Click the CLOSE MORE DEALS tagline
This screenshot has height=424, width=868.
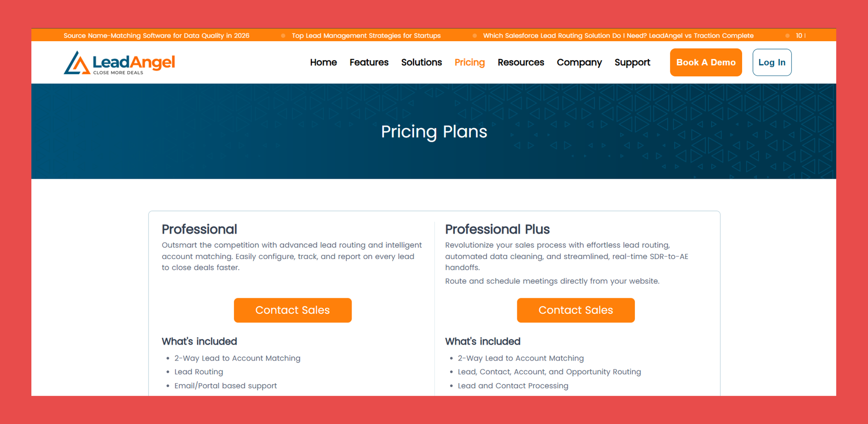[118, 72]
